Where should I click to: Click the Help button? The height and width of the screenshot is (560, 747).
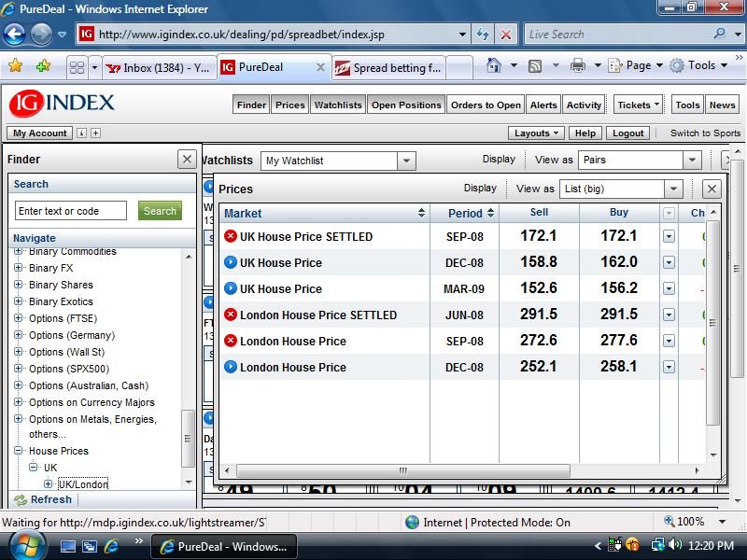pyautogui.click(x=585, y=133)
